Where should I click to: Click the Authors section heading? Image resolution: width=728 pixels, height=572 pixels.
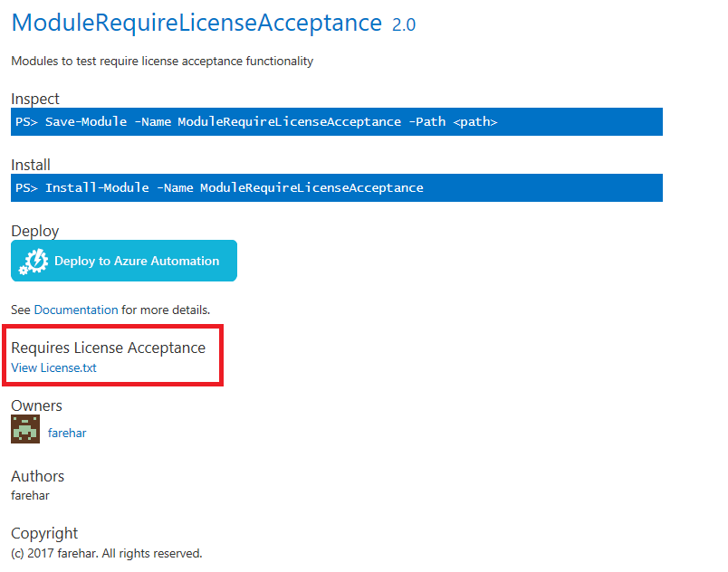click(x=37, y=476)
